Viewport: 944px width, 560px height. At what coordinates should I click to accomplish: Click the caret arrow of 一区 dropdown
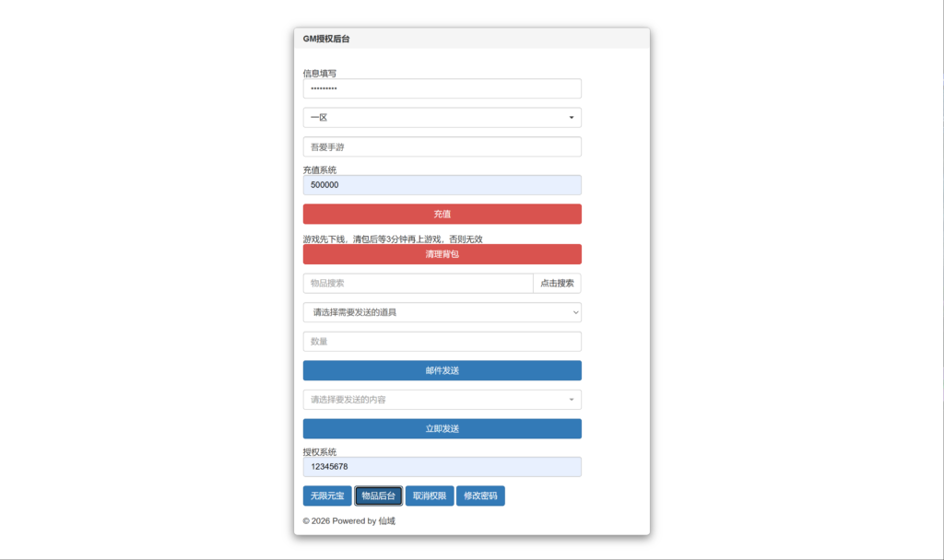coord(571,118)
